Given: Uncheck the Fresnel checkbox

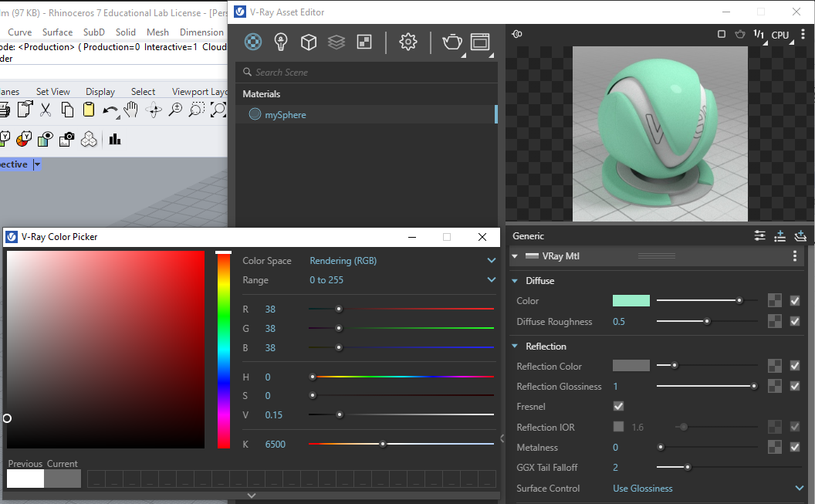Looking at the screenshot, I should coord(618,406).
